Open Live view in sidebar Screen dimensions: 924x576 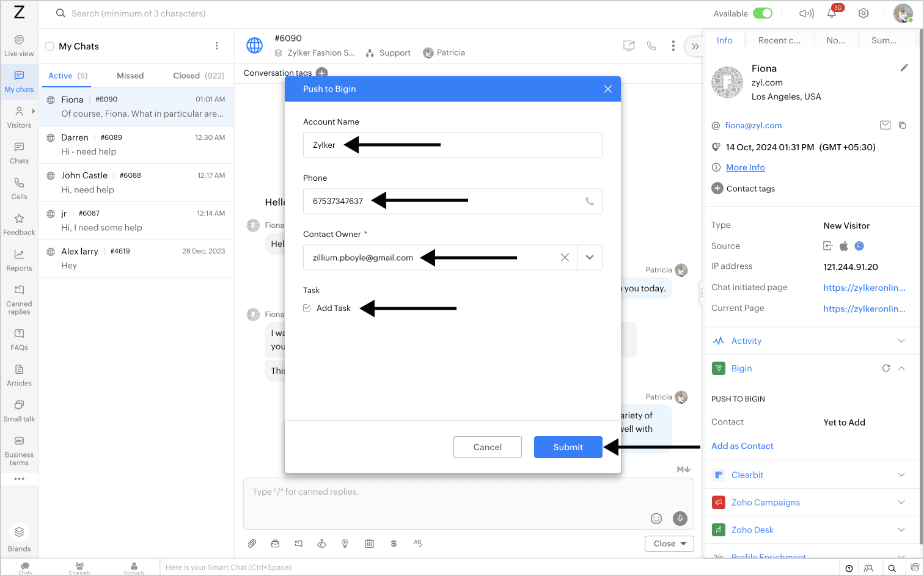point(20,46)
